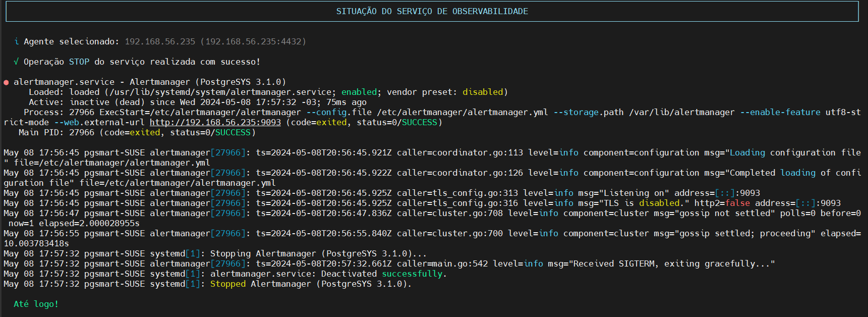Click the message "gossip settled; proceeding"
The height and width of the screenshot is (317, 868).
pos(745,233)
